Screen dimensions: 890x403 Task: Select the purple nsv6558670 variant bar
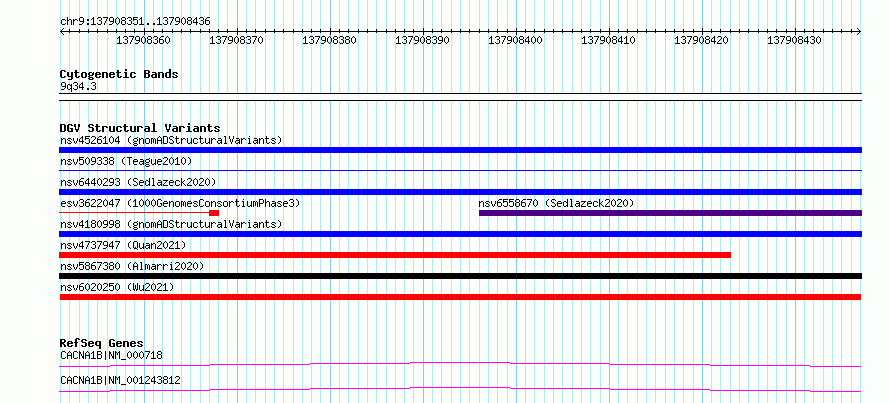pyautogui.click(x=670, y=213)
